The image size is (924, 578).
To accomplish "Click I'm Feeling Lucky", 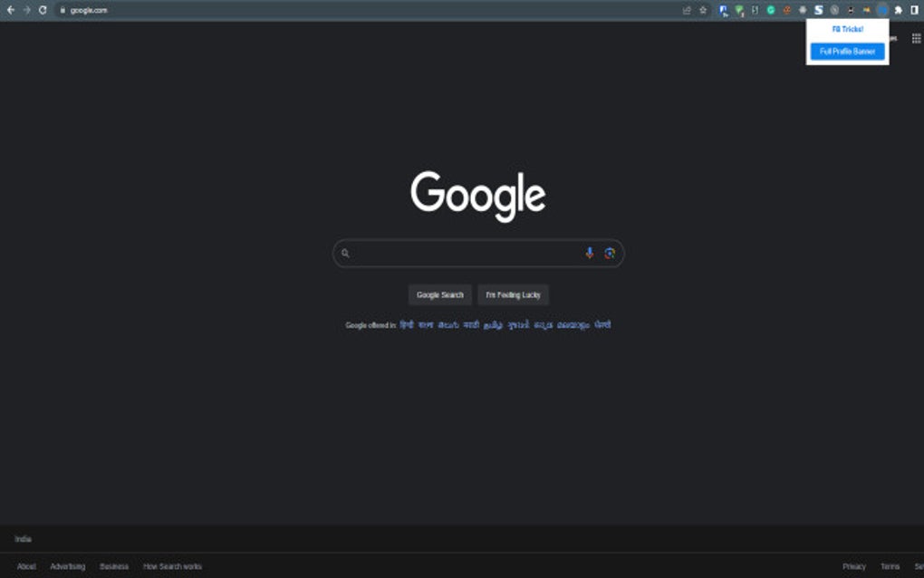I will click(x=513, y=294).
